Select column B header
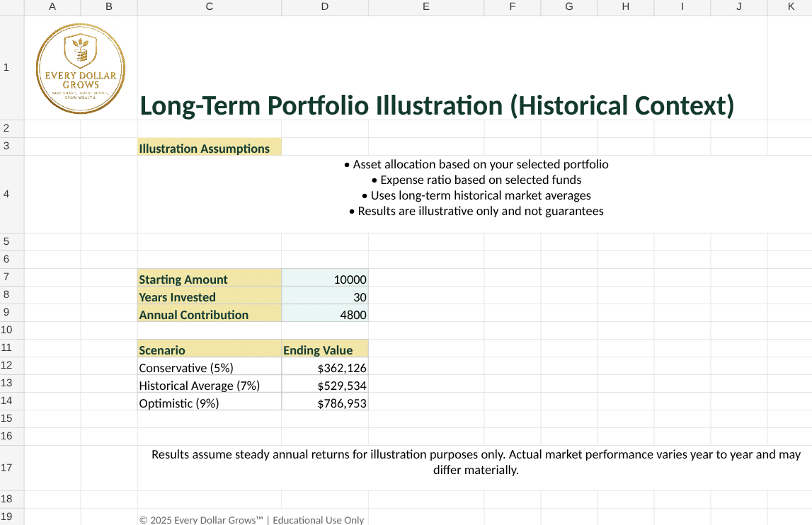Screen dimensions: 812x525 point(109,7)
